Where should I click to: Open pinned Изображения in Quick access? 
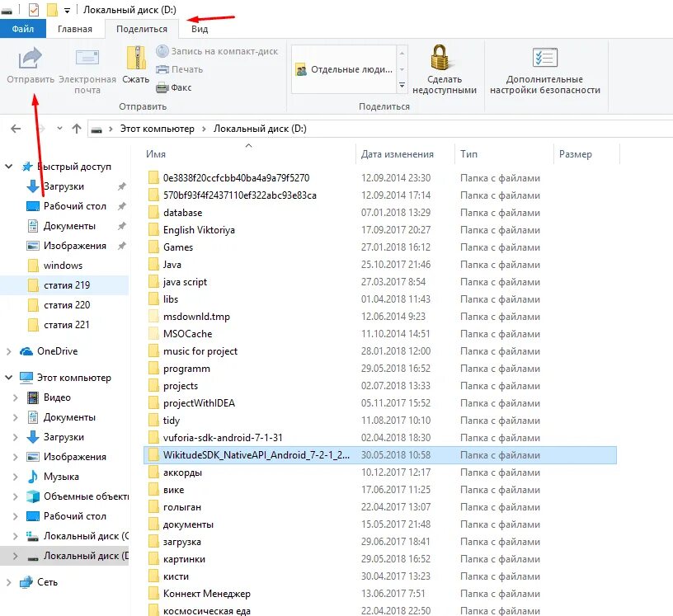coord(75,246)
